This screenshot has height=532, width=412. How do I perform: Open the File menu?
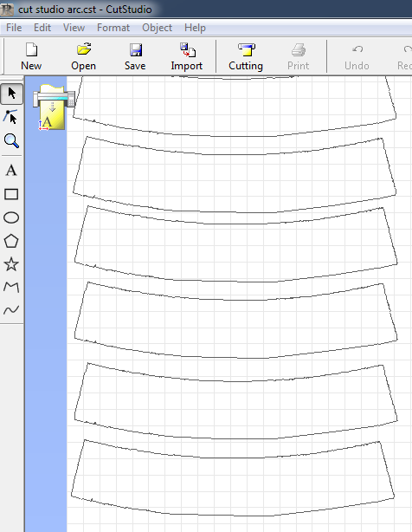[14, 28]
